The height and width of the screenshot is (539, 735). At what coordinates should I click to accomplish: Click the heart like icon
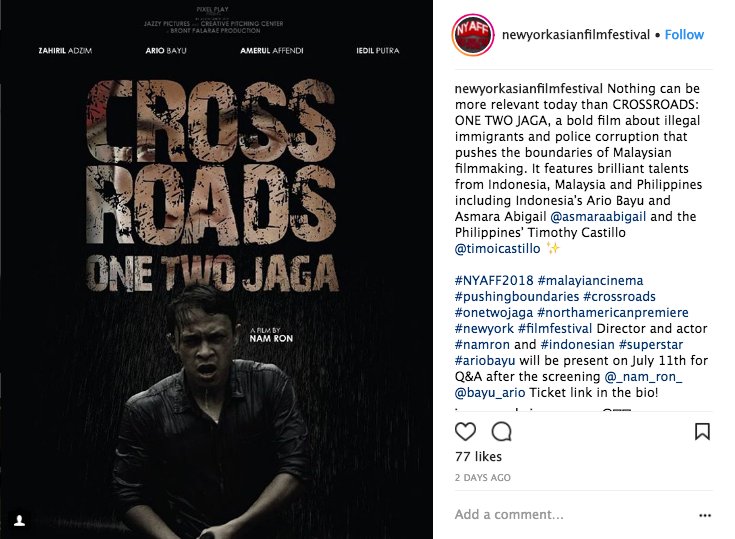[x=465, y=431]
